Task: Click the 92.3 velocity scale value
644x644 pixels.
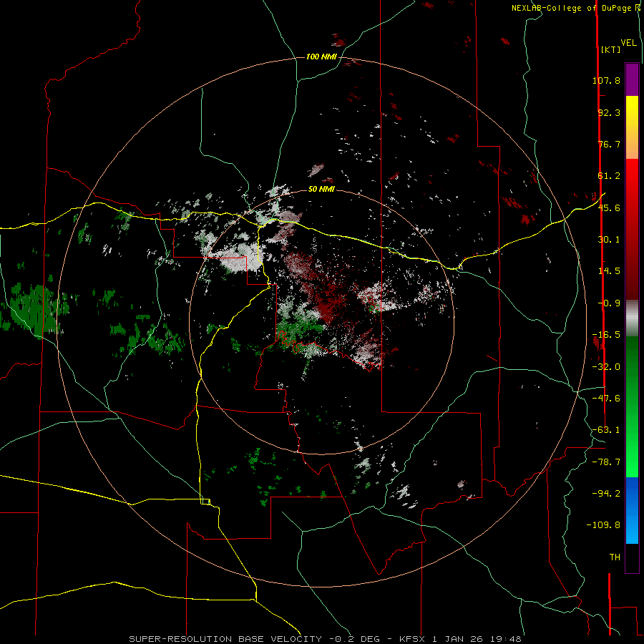Action: coord(609,112)
